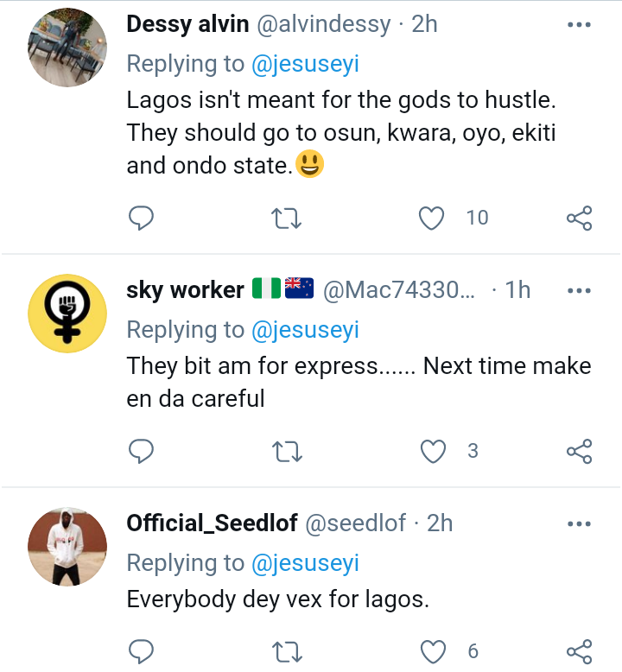Reply to Dessy alvin's tweet
Image resolution: width=622 pixels, height=672 pixels.
click(x=141, y=219)
